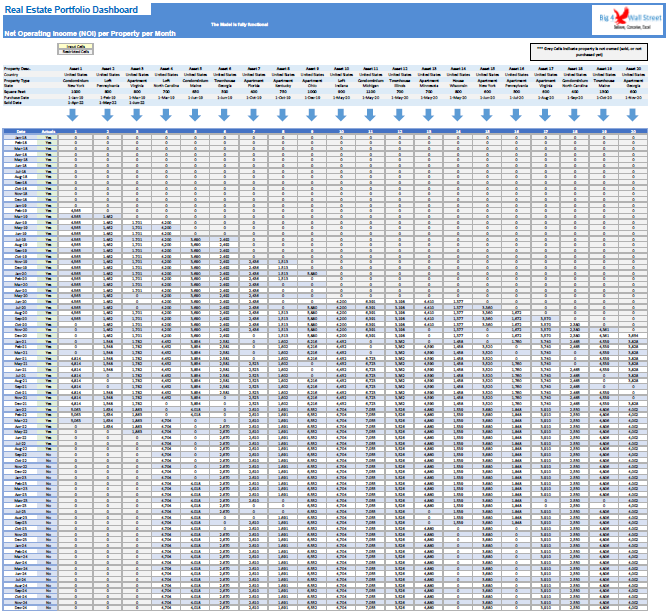Select the Asset 1 column header
The height and width of the screenshot is (616, 666).
pos(76,68)
